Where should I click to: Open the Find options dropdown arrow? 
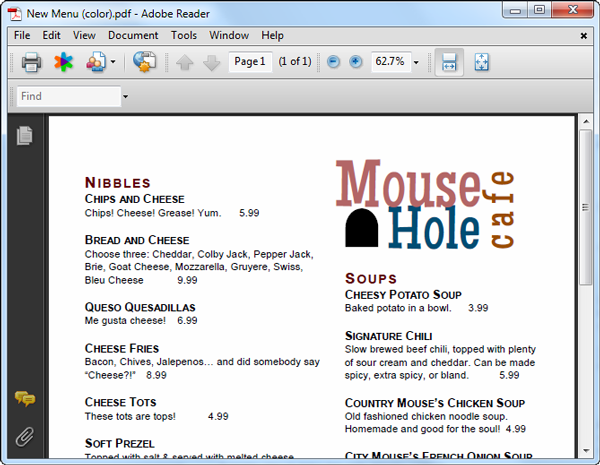(126, 97)
